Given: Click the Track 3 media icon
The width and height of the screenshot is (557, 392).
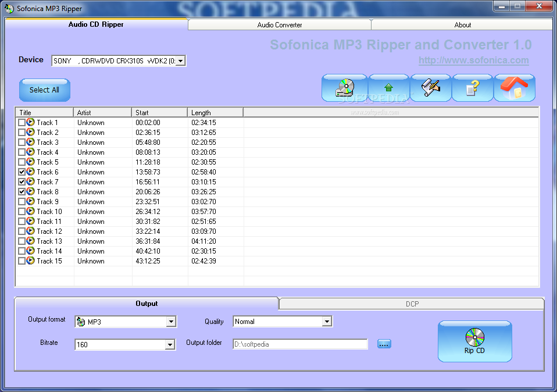Looking at the screenshot, I should click(x=31, y=142).
